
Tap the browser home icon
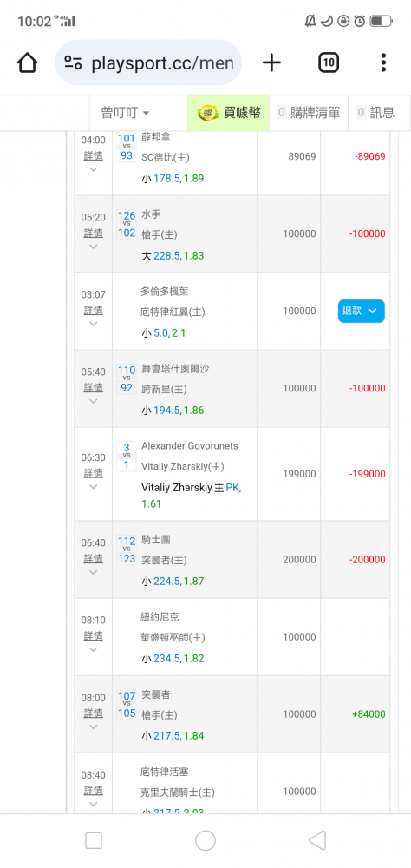click(x=27, y=62)
